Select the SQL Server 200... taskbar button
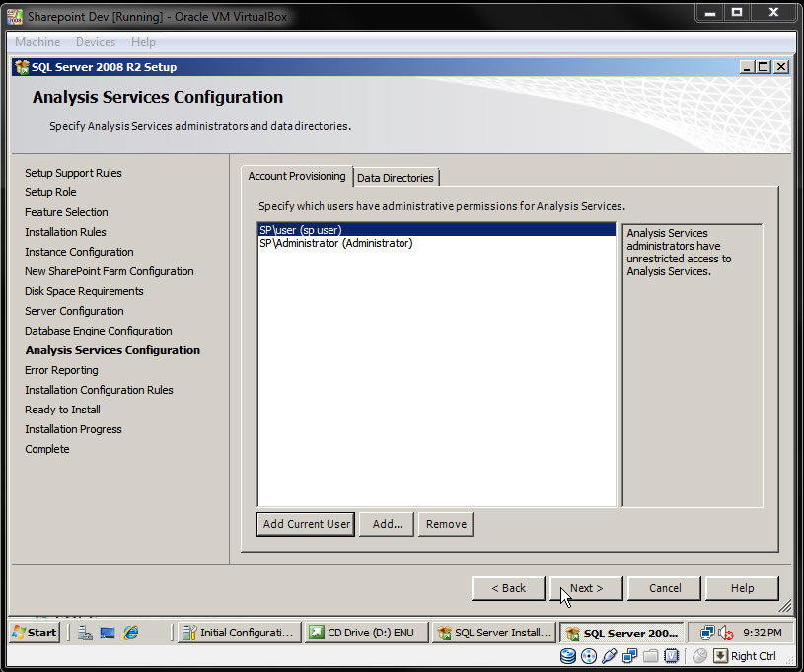The height and width of the screenshot is (672, 804). [x=621, y=633]
